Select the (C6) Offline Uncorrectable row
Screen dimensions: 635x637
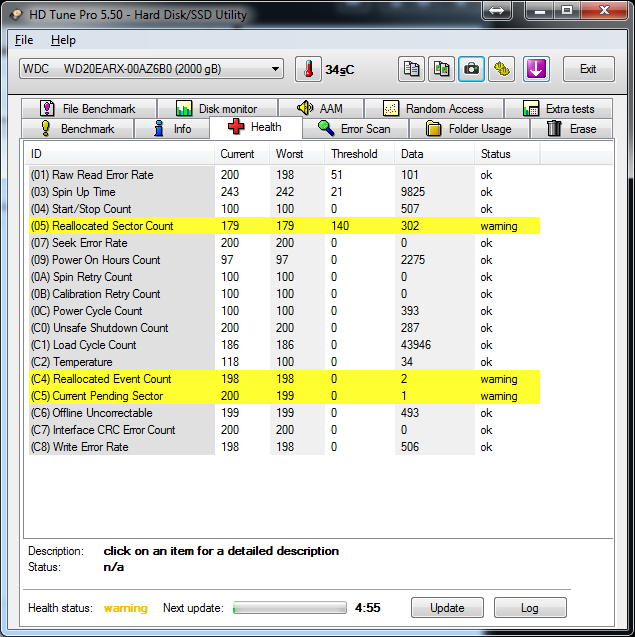pos(284,413)
